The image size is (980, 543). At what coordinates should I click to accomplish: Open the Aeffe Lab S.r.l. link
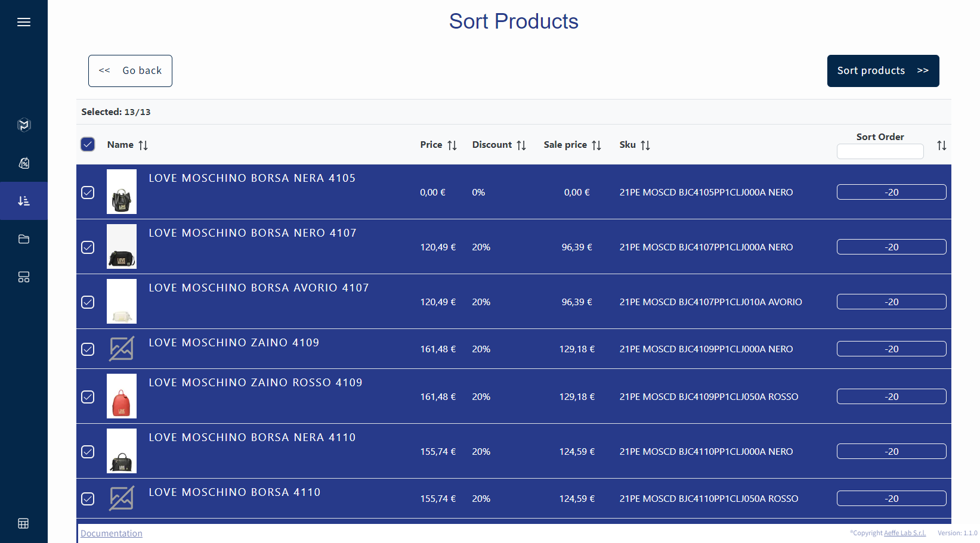pyautogui.click(x=905, y=533)
